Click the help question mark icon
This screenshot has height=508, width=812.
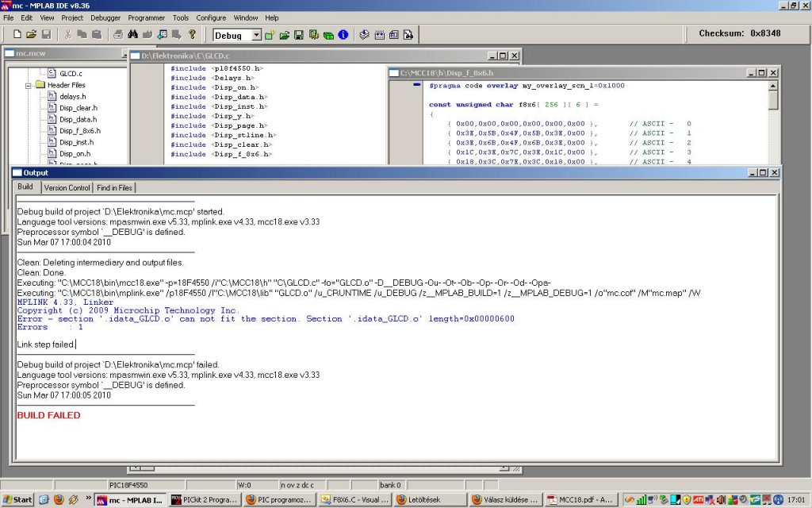192,35
